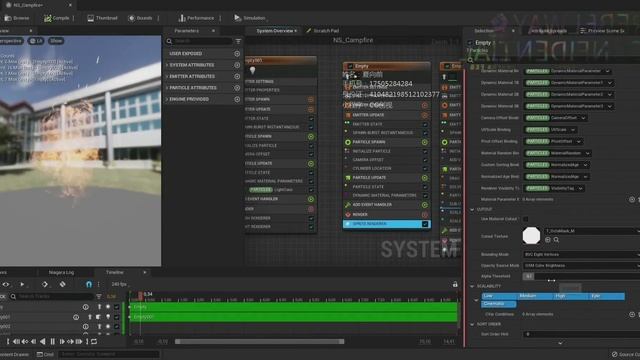
Task: Open the UVScale Binding dropdown
Action: click(551, 130)
